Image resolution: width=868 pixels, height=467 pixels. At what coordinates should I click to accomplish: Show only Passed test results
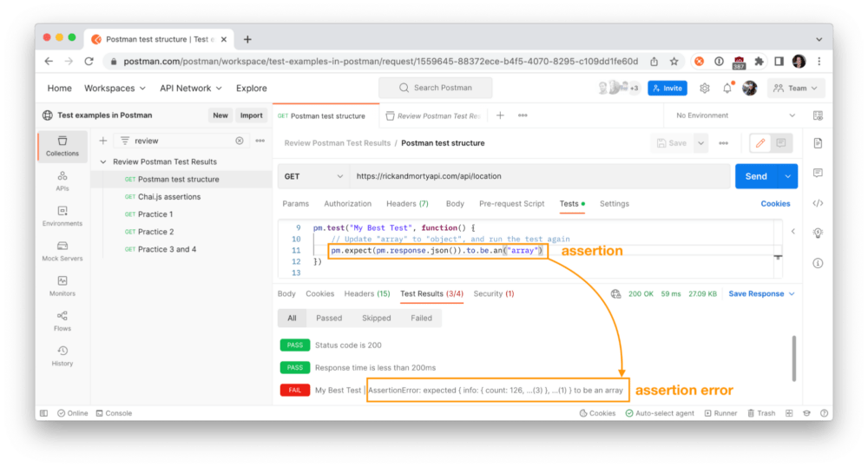329,319
